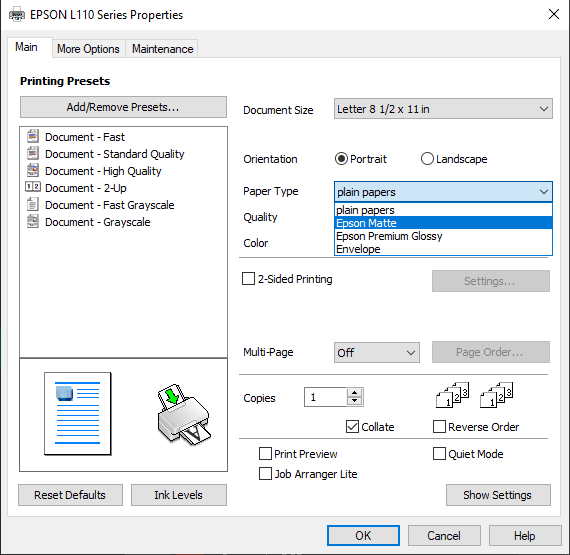Open Ink Levels
570x555 pixels.
coord(178,495)
